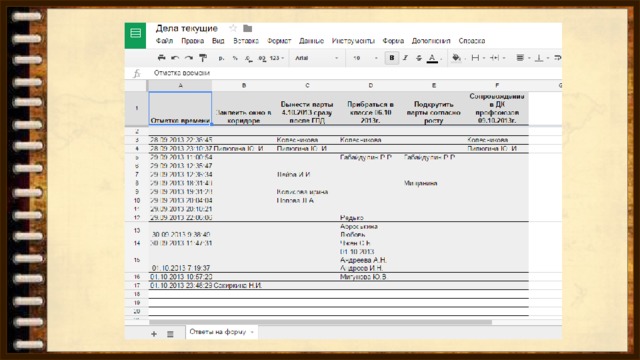Select cell 28.09.2013 22:36:45
640x360 pixels.
tap(180, 140)
